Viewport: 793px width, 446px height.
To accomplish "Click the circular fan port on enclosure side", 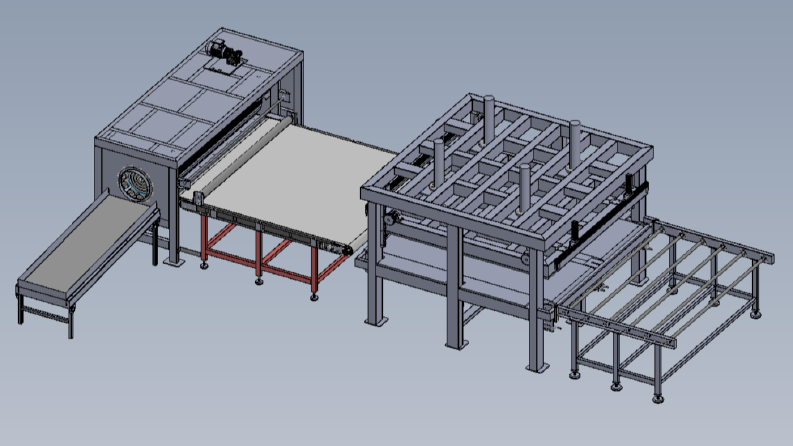I will (x=135, y=183).
